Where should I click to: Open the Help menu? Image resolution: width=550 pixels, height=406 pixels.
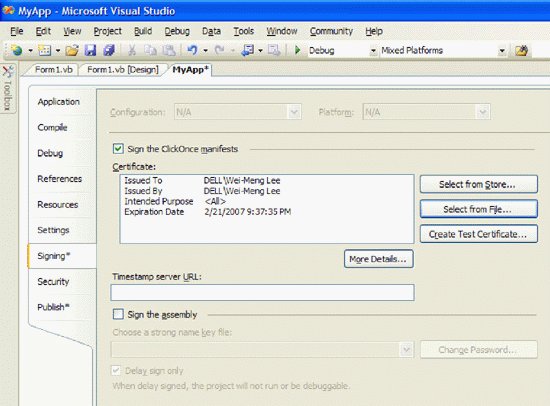(x=374, y=31)
